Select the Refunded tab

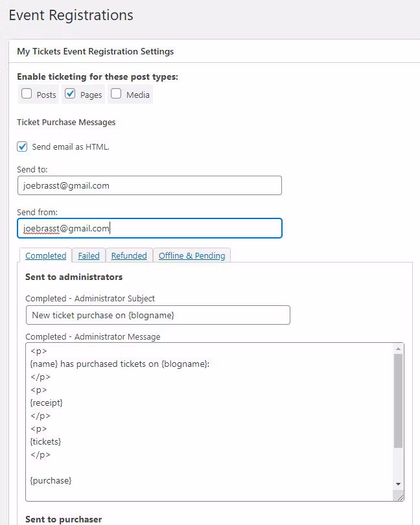[129, 256]
